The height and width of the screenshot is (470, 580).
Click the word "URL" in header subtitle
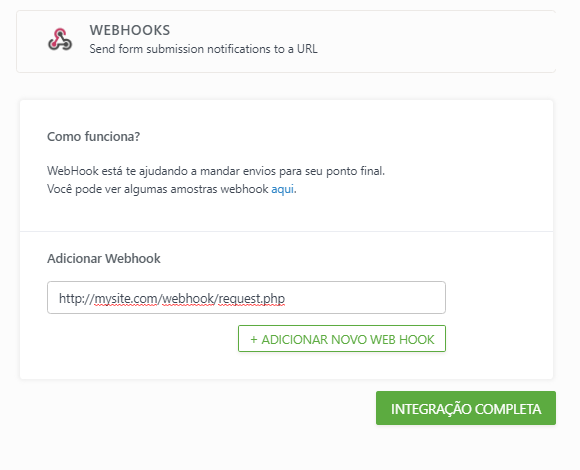coord(307,49)
